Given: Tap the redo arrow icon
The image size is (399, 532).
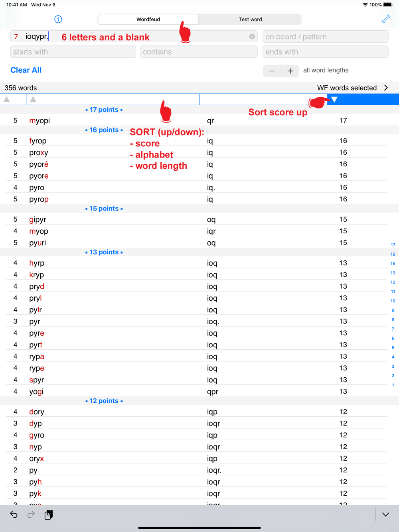Looking at the screenshot, I should pos(31,514).
